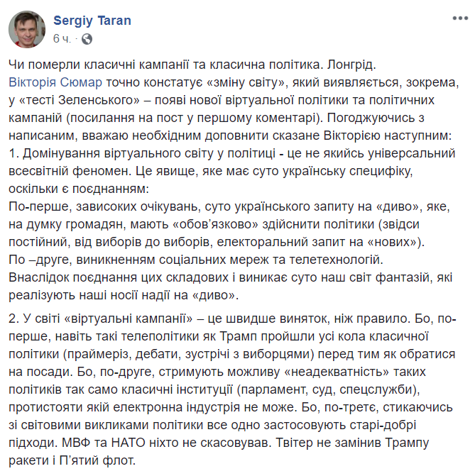Image resolution: width=475 pixels, height=476 pixels.
Task: Click the text '(парламент, суд, спецслужби)'
Action: pos(328,389)
